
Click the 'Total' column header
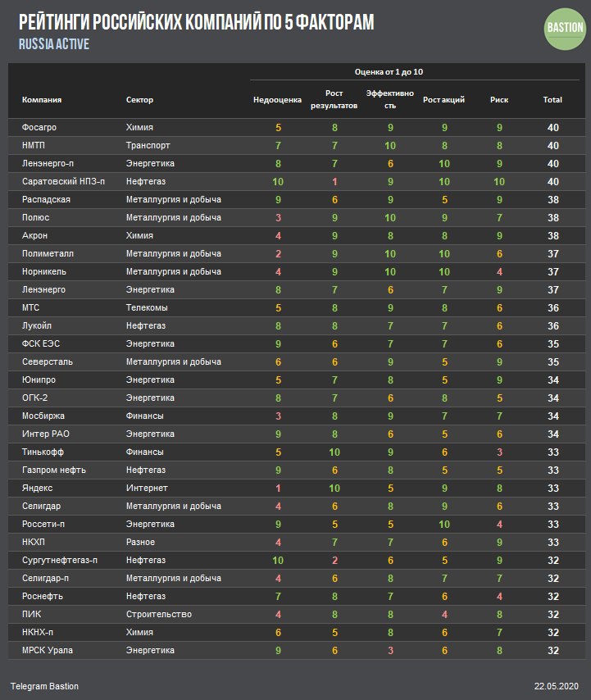coord(552,99)
